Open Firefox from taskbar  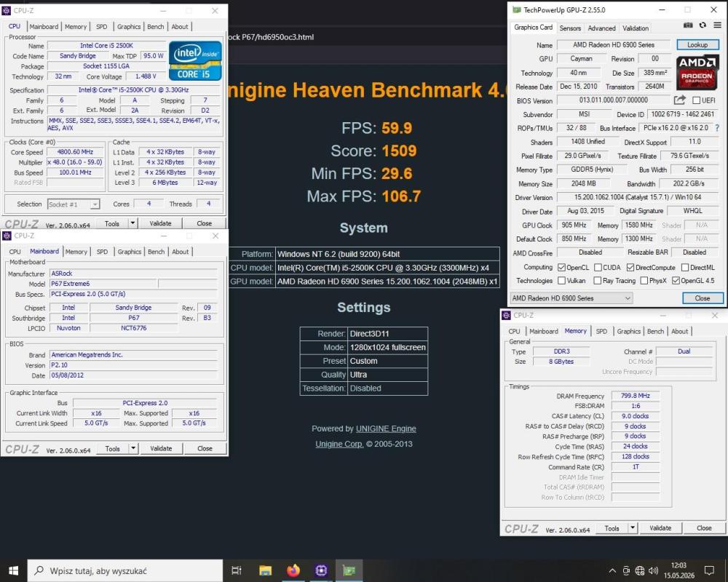click(x=293, y=570)
